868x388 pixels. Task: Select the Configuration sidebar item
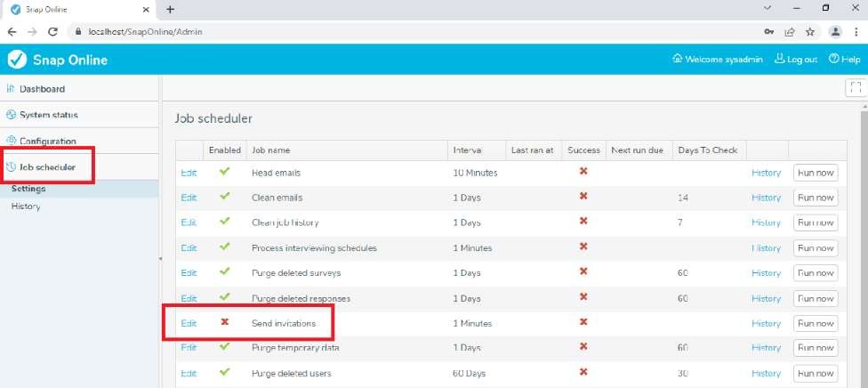tap(47, 141)
